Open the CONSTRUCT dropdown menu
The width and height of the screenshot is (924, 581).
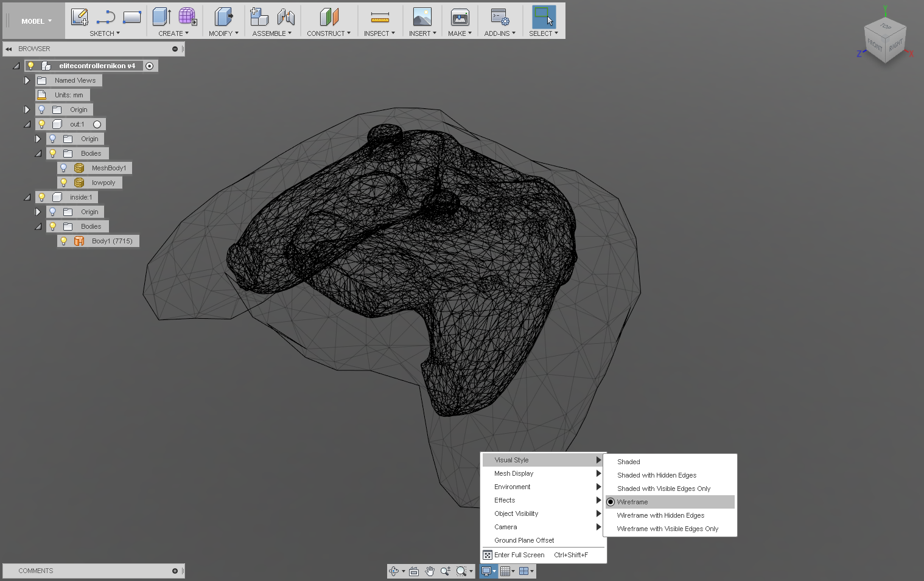point(329,33)
